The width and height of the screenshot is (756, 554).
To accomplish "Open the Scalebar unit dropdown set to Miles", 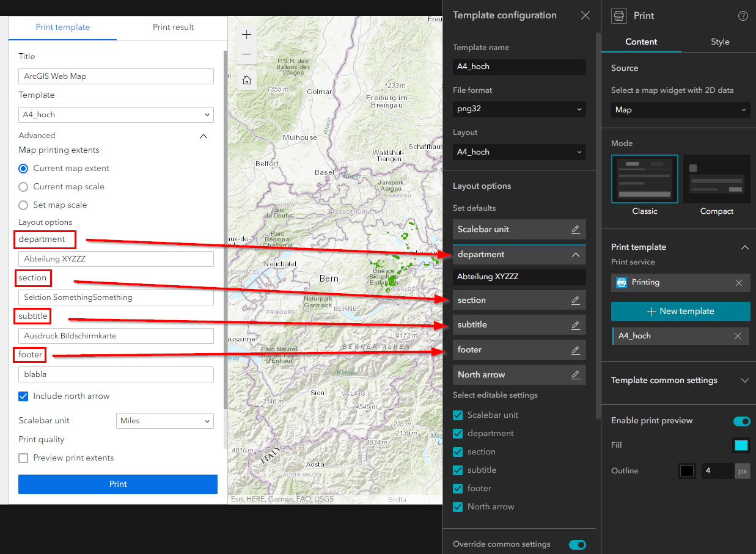I will [164, 421].
